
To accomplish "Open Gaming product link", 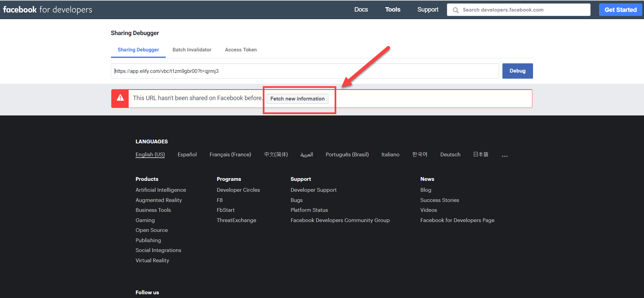I will tap(145, 220).
